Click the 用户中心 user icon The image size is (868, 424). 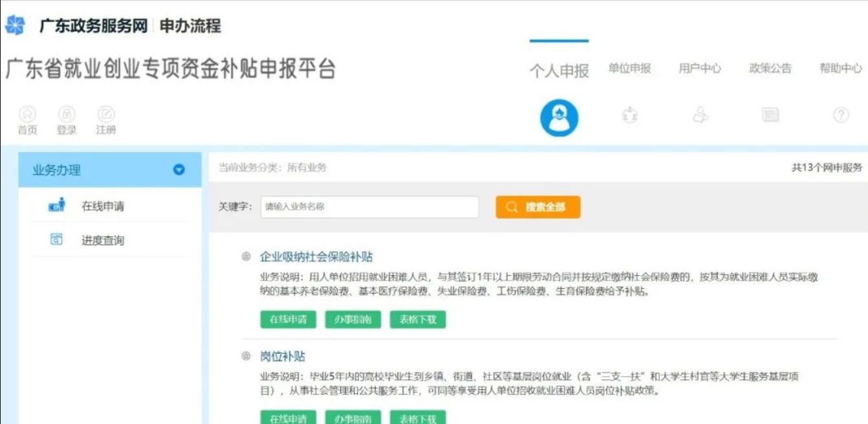[x=700, y=115]
